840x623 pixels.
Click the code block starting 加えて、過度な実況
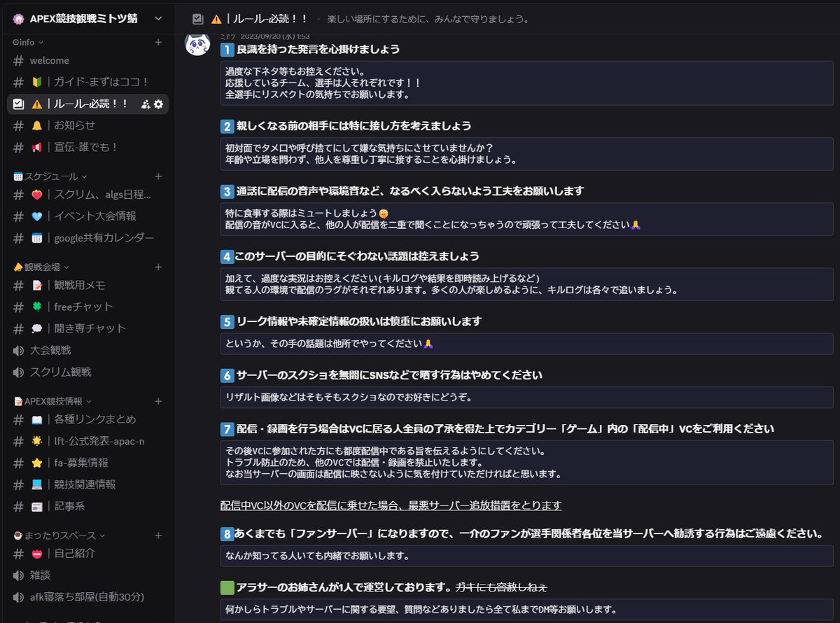pos(526,284)
